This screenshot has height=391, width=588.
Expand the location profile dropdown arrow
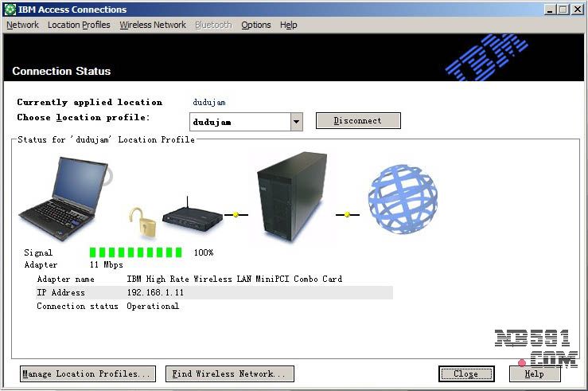(296, 122)
